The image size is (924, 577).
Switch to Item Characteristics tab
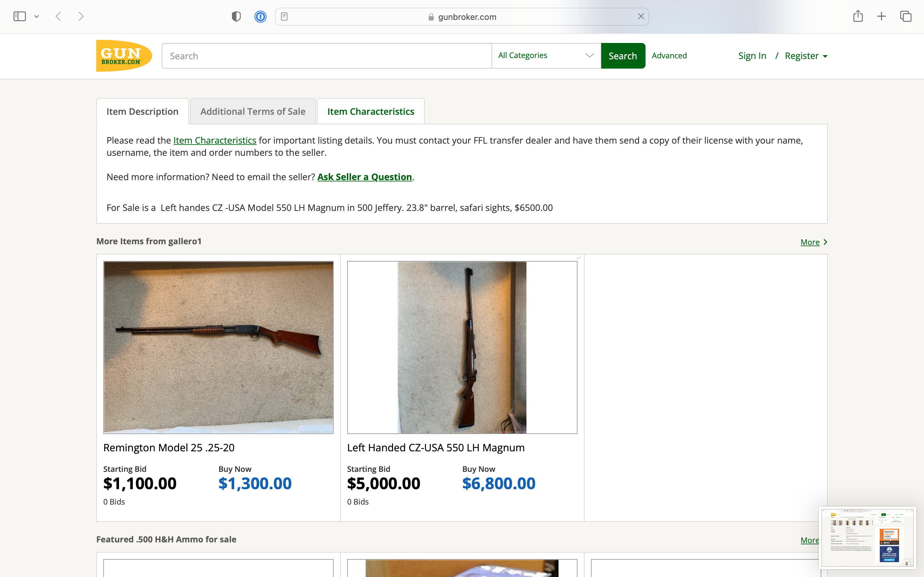tap(370, 111)
